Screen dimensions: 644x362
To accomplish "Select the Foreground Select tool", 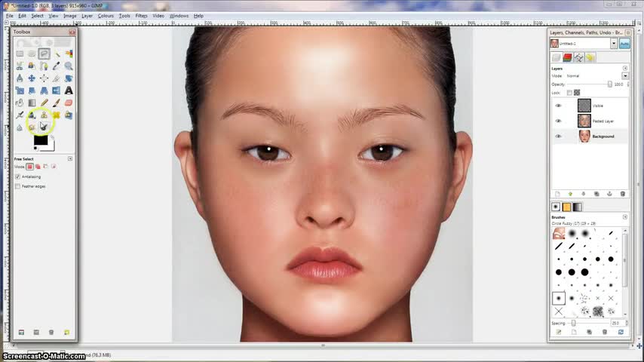I will coord(32,66).
